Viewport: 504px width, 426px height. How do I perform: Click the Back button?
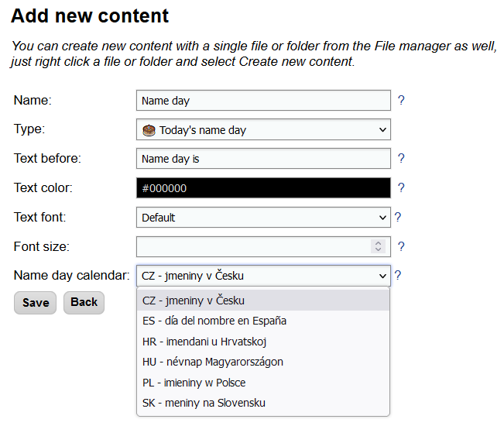[84, 303]
